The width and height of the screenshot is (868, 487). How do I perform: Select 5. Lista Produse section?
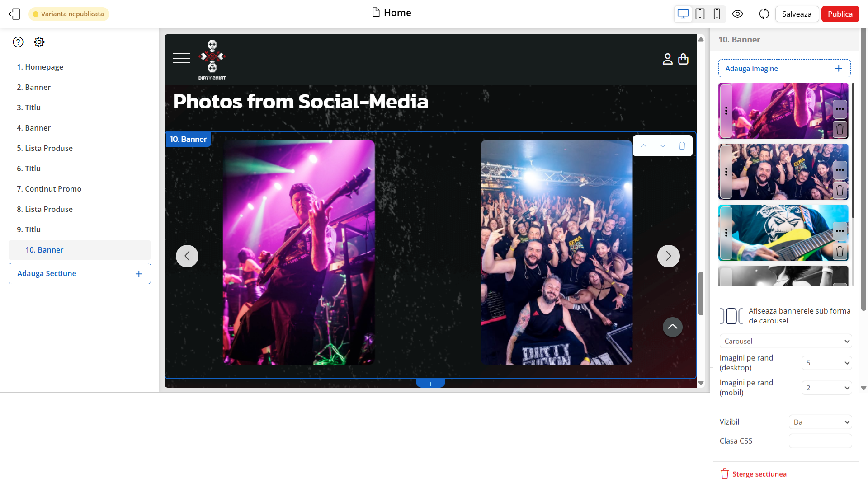44,148
